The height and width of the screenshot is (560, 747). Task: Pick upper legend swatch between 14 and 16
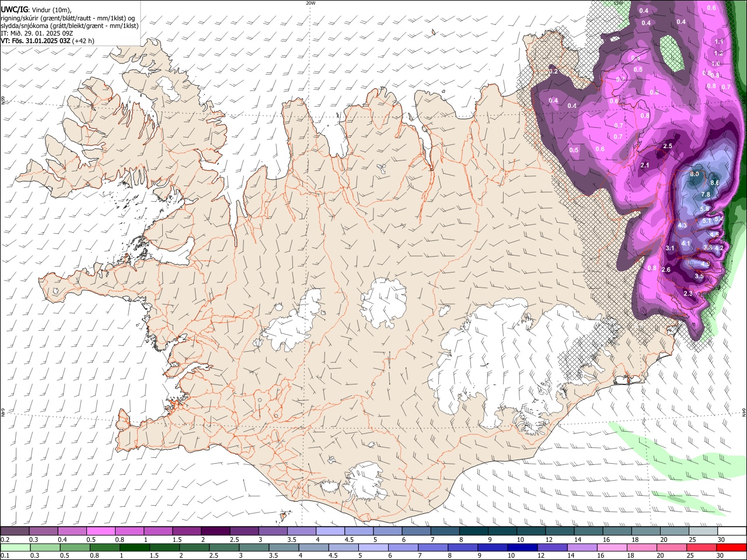pyautogui.click(x=589, y=531)
